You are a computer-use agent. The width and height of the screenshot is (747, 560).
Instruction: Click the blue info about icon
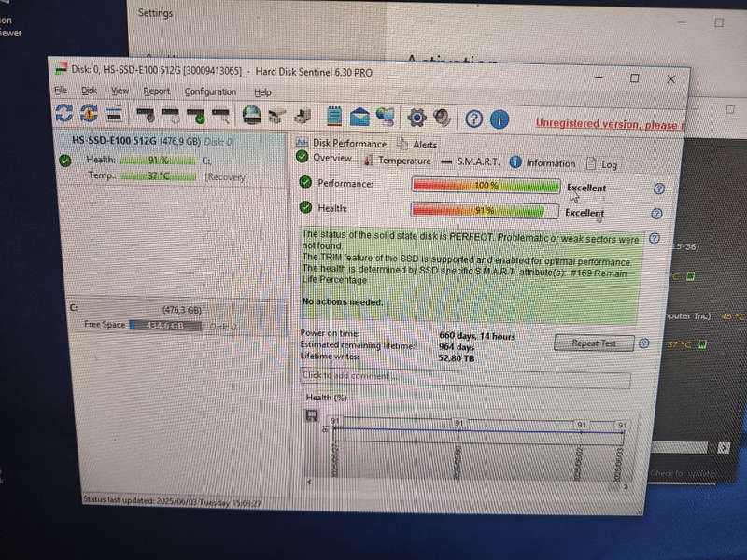(x=500, y=119)
